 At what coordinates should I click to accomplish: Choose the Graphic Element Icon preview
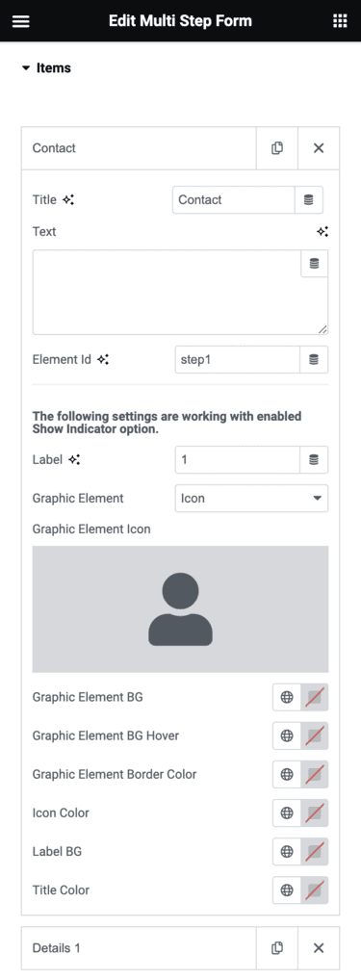coord(181,609)
